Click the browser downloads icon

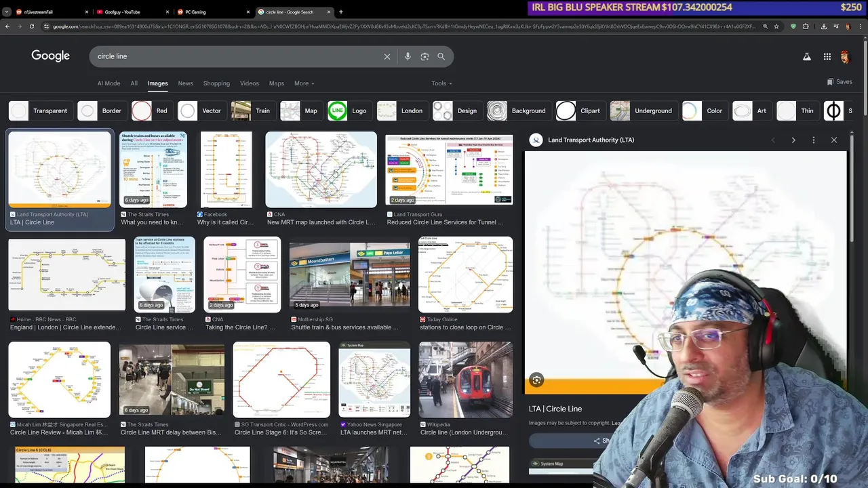[x=823, y=26]
